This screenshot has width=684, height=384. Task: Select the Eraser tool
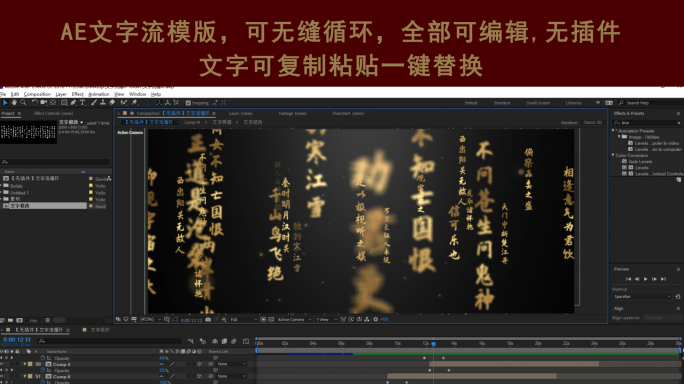[112, 103]
